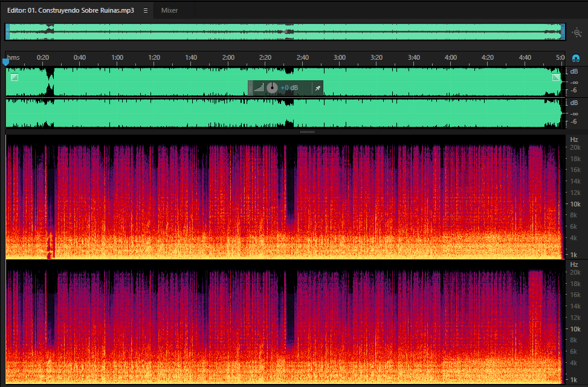Click the Hz scale beside upper spectrogram
Viewport: 588px width, 387px height.
coord(574,197)
